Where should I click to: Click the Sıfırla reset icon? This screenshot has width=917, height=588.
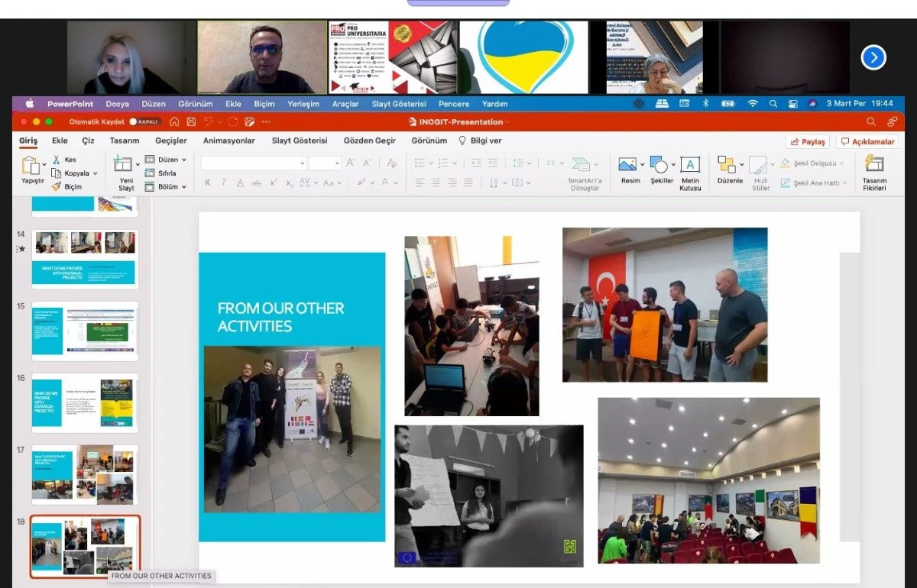(x=150, y=173)
